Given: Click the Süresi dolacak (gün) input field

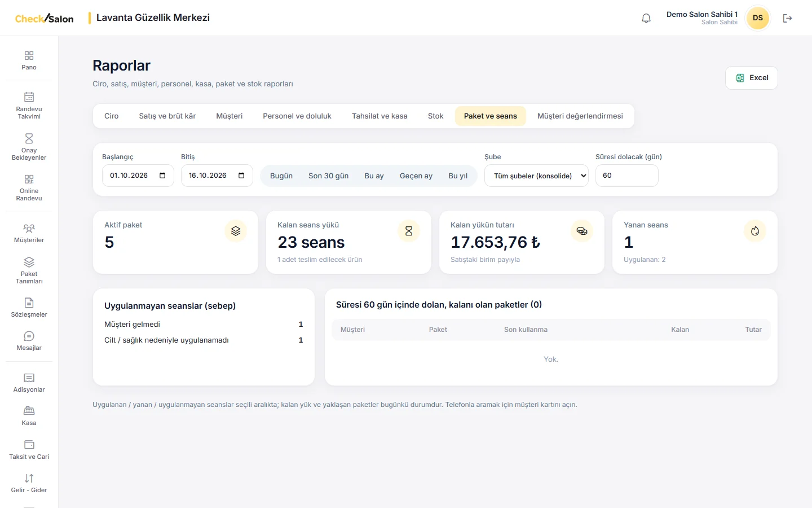Looking at the screenshot, I should coord(627,176).
